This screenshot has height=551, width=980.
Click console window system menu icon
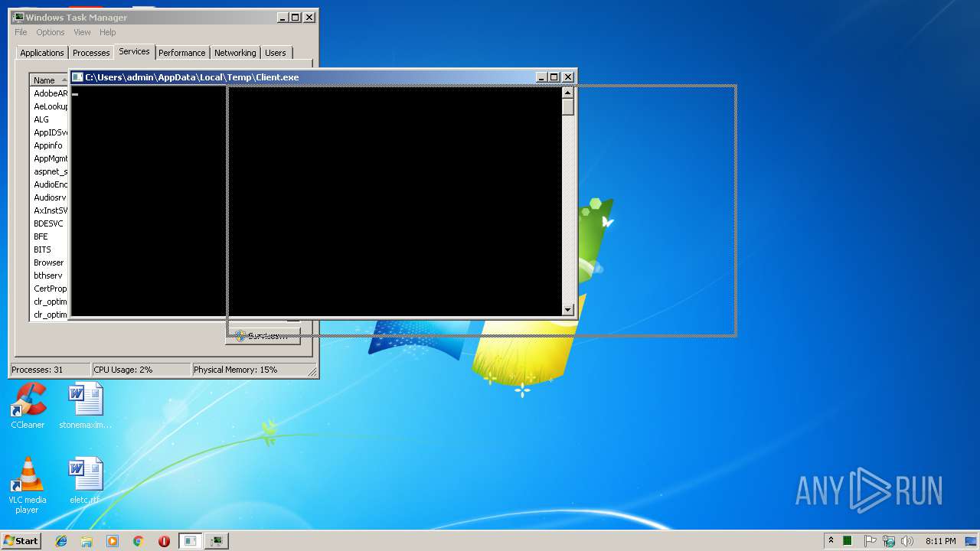point(77,77)
